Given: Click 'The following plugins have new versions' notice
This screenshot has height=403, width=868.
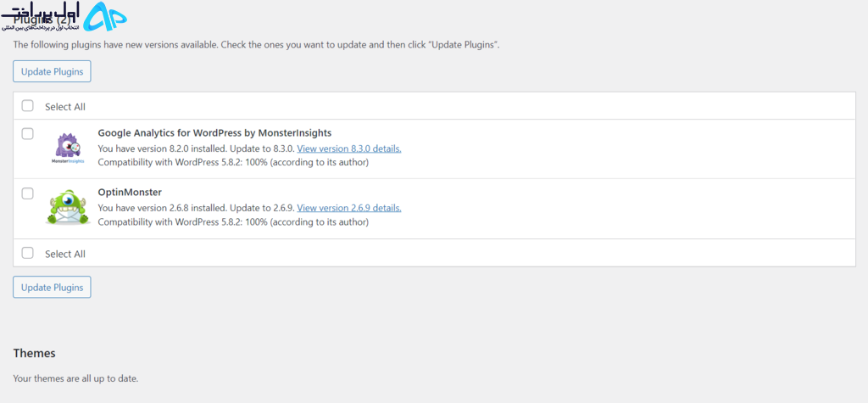Looking at the screenshot, I should click(257, 45).
